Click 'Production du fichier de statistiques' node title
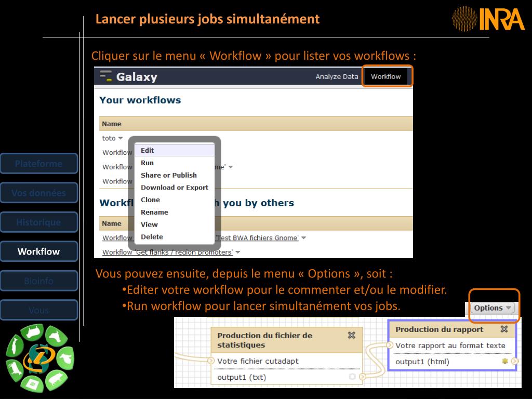This screenshot has height=399, width=532. [264, 340]
